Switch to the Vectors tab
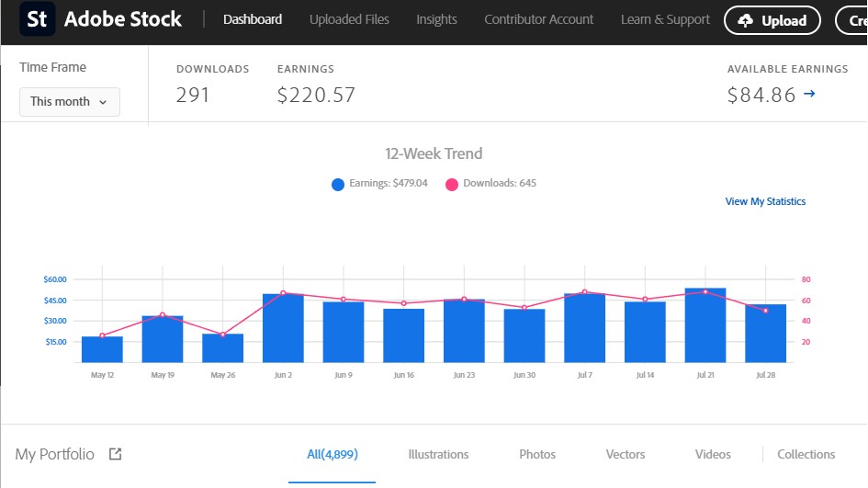 pyautogui.click(x=626, y=454)
